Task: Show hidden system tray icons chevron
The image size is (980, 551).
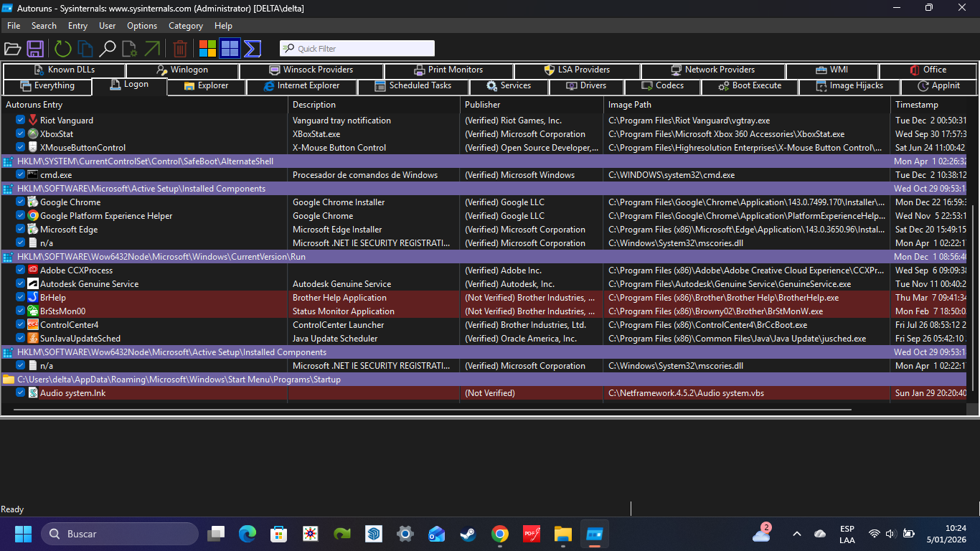Action: [797, 534]
